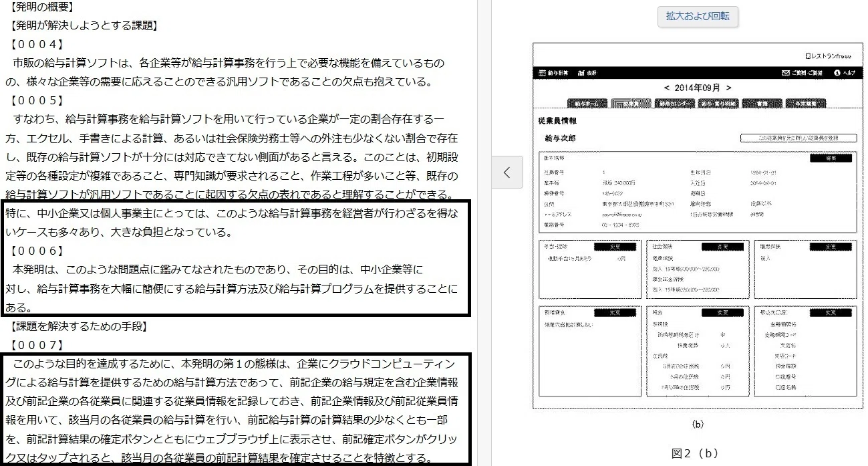The height and width of the screenshot is (466, 868).
Task: Click the line starting 報を用いて、該当月の各従業員
Action: [x=227, y=421]
